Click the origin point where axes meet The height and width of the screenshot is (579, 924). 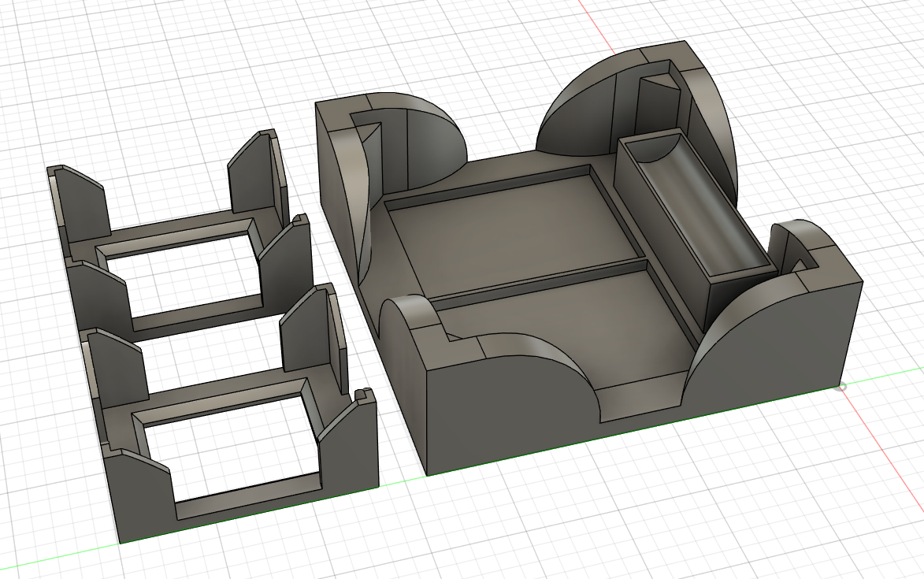tap(842, 387)
